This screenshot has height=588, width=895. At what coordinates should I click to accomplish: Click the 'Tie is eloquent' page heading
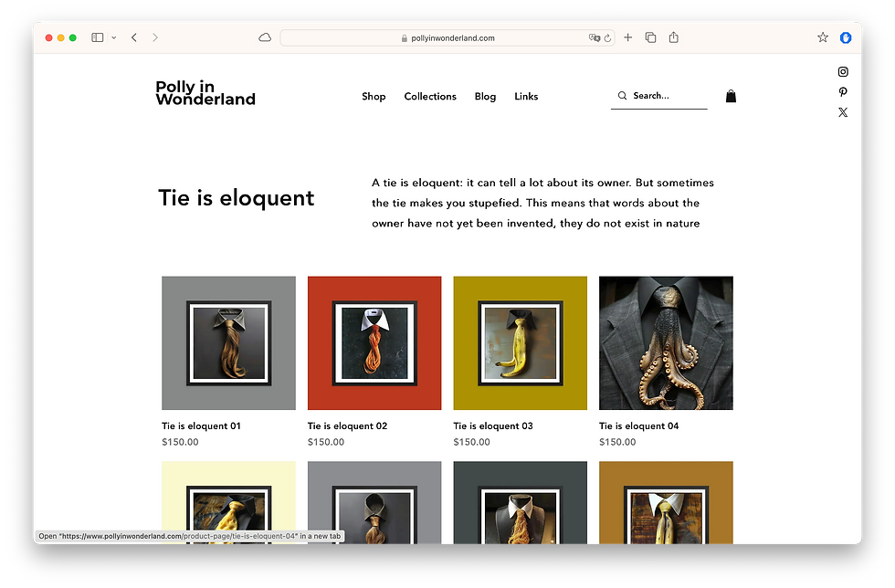[237, 198]
